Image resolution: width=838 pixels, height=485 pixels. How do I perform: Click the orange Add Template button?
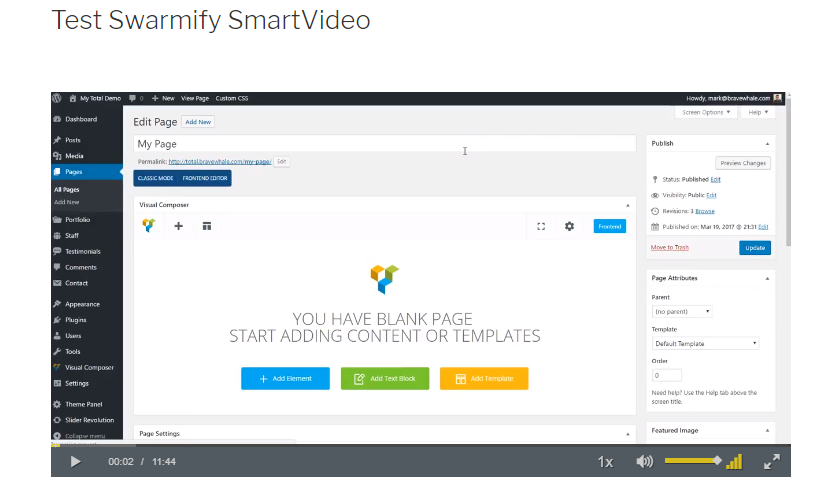click(x=484, y=379)
